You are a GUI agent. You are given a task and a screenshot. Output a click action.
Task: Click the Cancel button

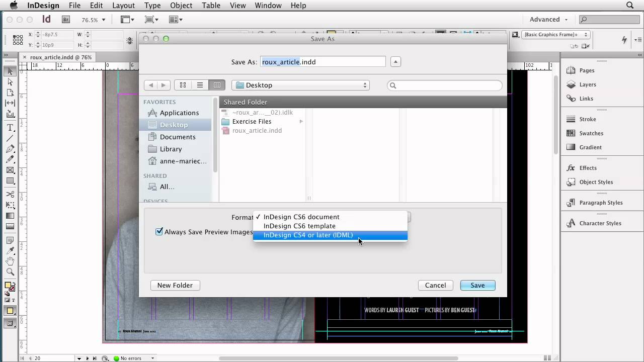click(x=435, y=285)
